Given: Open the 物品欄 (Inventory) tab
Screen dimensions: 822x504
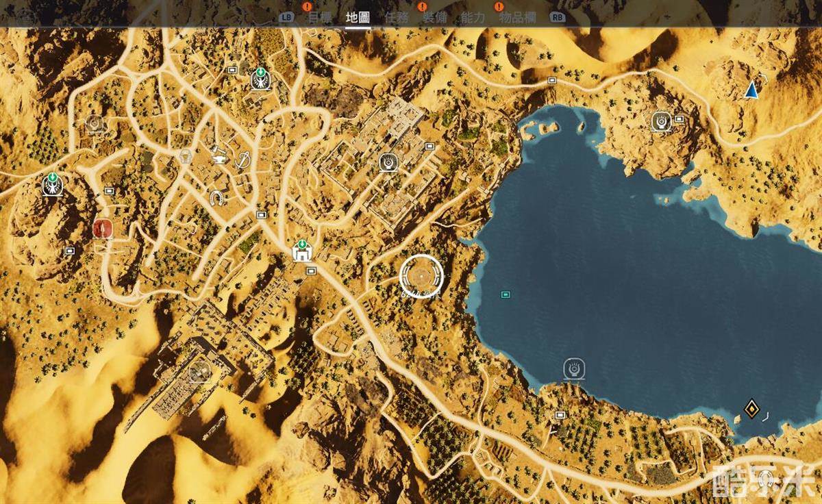Looking at the screenshot, I should point(517,18).
